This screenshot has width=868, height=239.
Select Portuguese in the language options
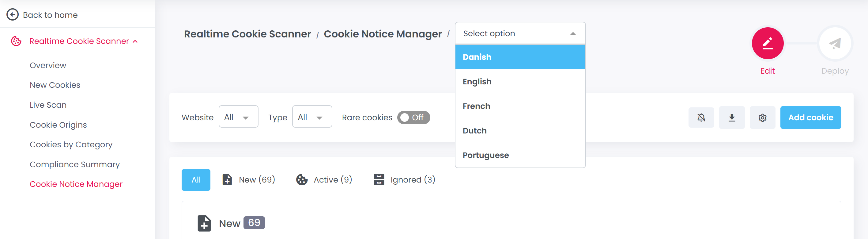tap(485, 155)
